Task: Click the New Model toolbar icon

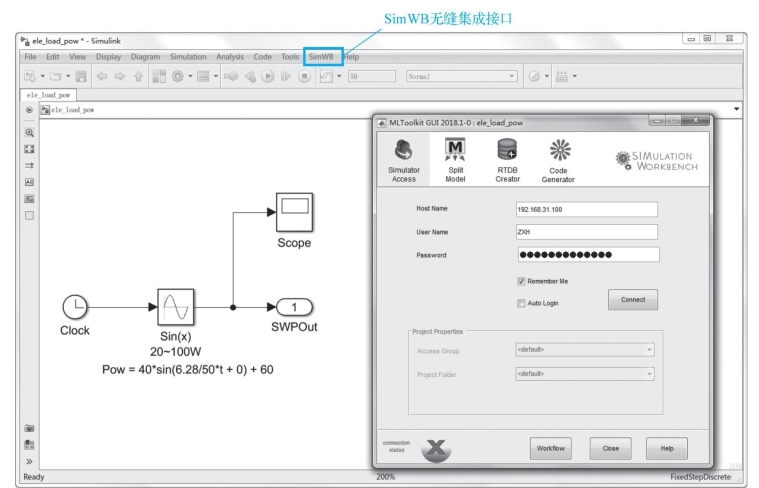Action: tap(30, 76)
